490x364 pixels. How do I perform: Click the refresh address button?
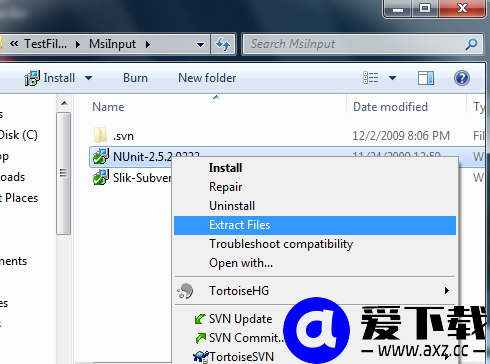[x=223, y=44]
